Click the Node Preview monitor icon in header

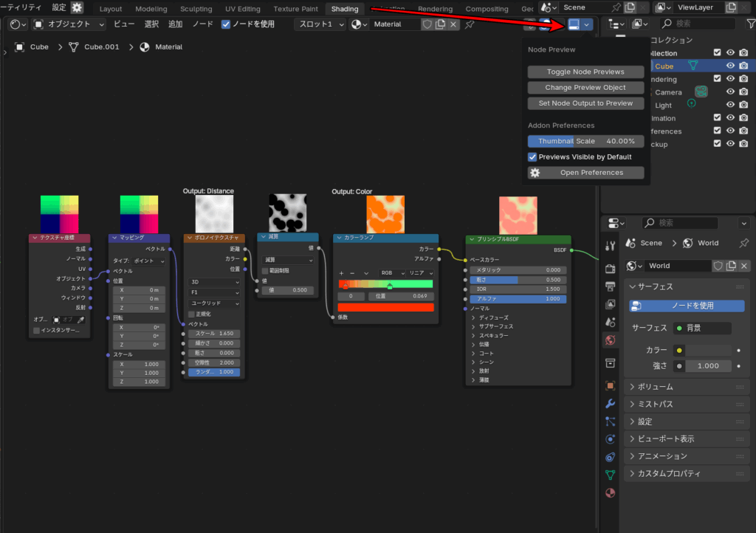(574, 24)
